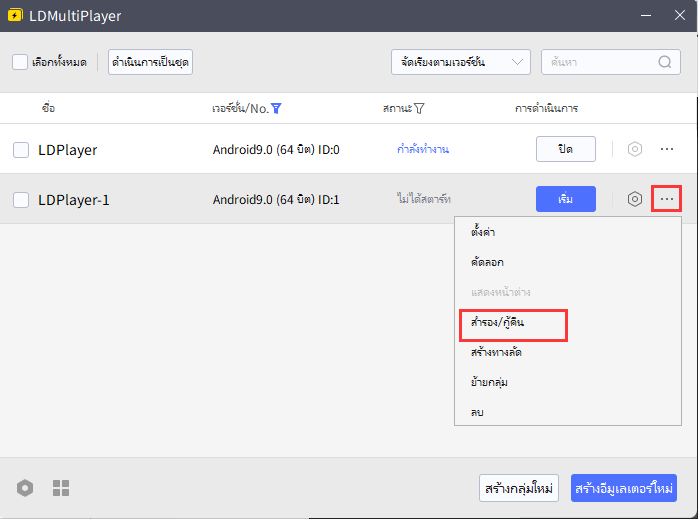Minimize the LDMultiPlayer window
Screen dimensions: 698x519
[646, 15]
